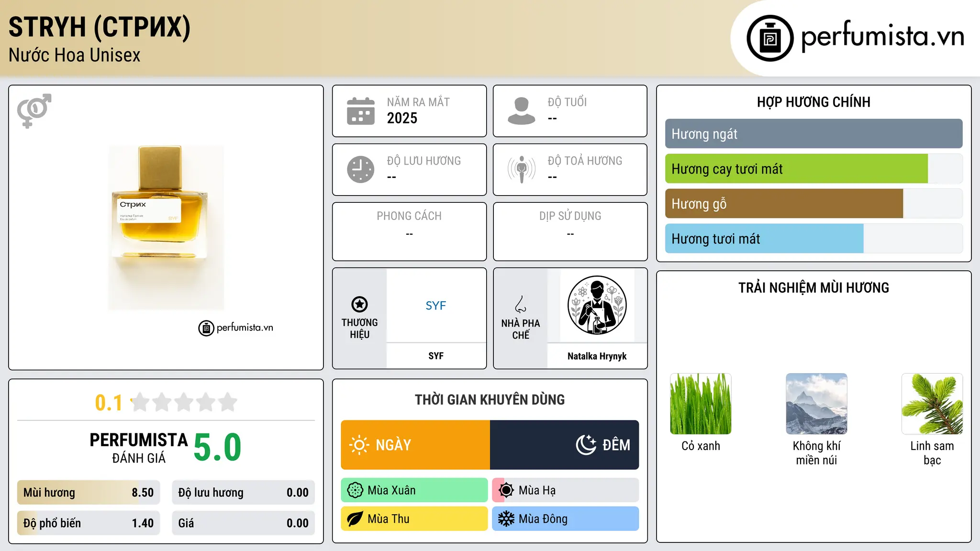The width and height of the screenshot is (980, 551).
Task: Click the SYF caption under the brand logo
Action: click(x=436, y=356)
